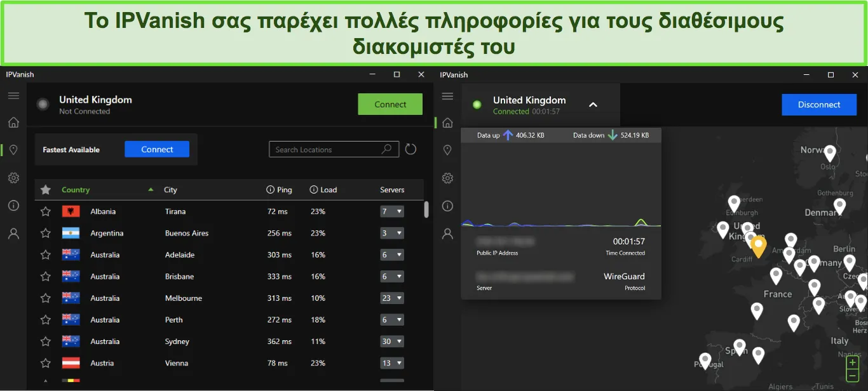Viewport: 868px width, 391px height.
Task: Open Account icon in right window sidebar
Action: click(447, 234)
